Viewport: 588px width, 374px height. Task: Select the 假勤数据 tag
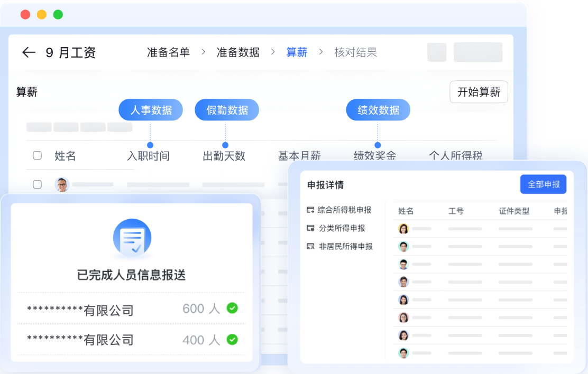pos(227,110)
